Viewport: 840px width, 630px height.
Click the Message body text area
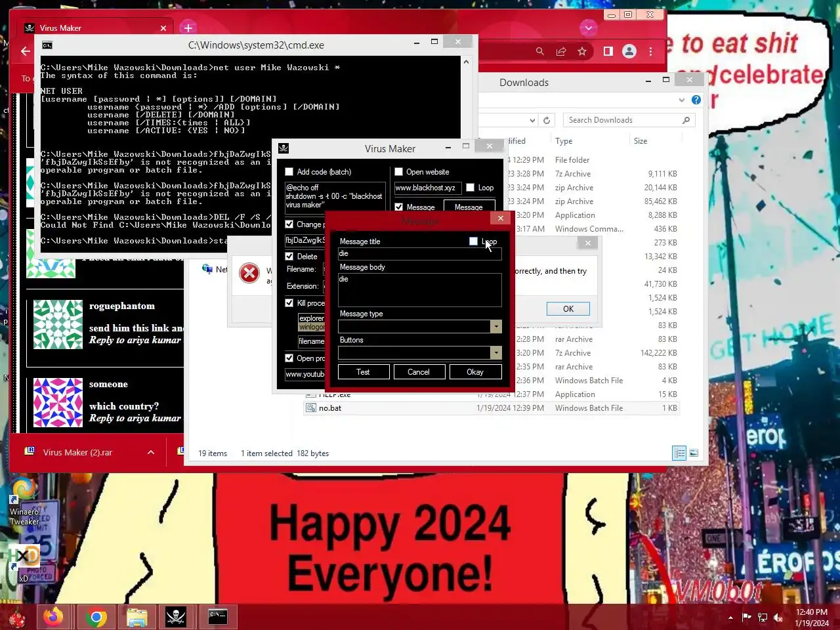pos(420,289)
